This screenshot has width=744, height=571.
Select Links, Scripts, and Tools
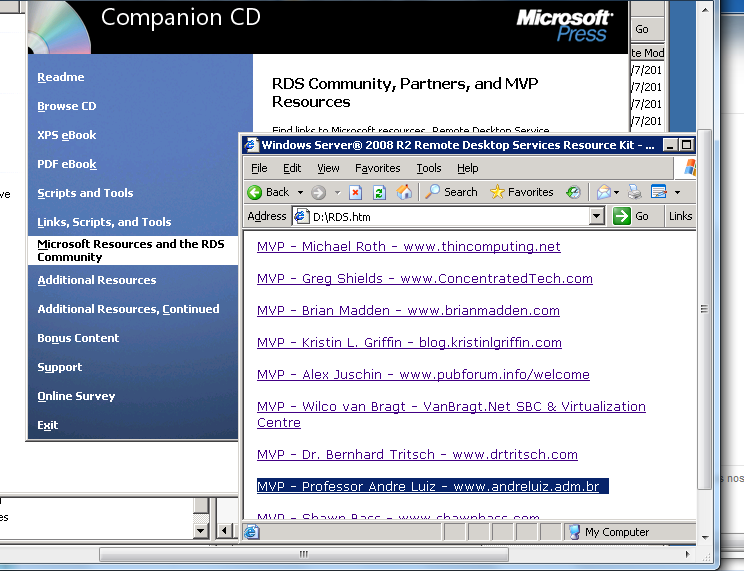[x=104, y=222]
